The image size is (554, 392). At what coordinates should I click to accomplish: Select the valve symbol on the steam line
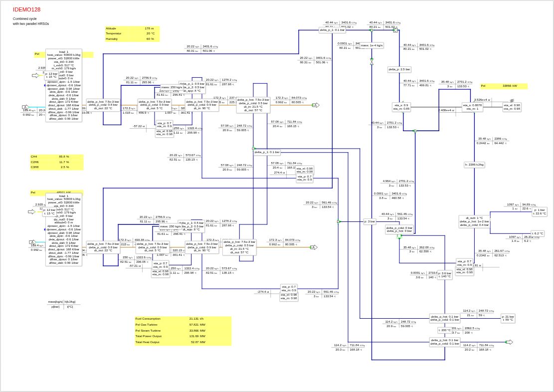371,61
